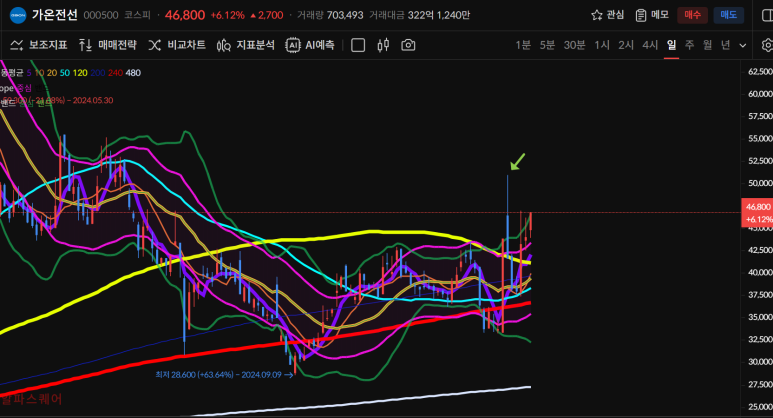
Task: Click the square layout icon
Action: pyautogui.click(x=358, y=45)
